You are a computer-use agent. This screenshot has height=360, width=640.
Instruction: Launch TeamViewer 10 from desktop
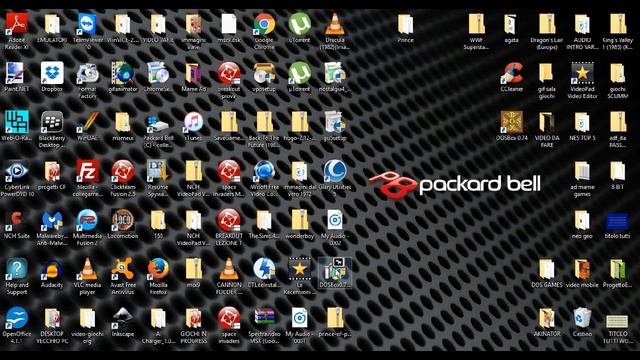click(87, 24)
